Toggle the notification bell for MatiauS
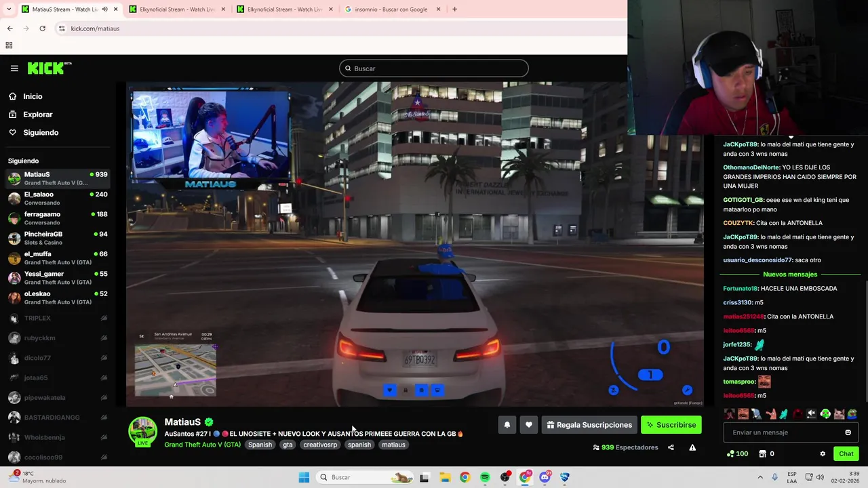Screen dimensions: 868x488 pos(507,425)
